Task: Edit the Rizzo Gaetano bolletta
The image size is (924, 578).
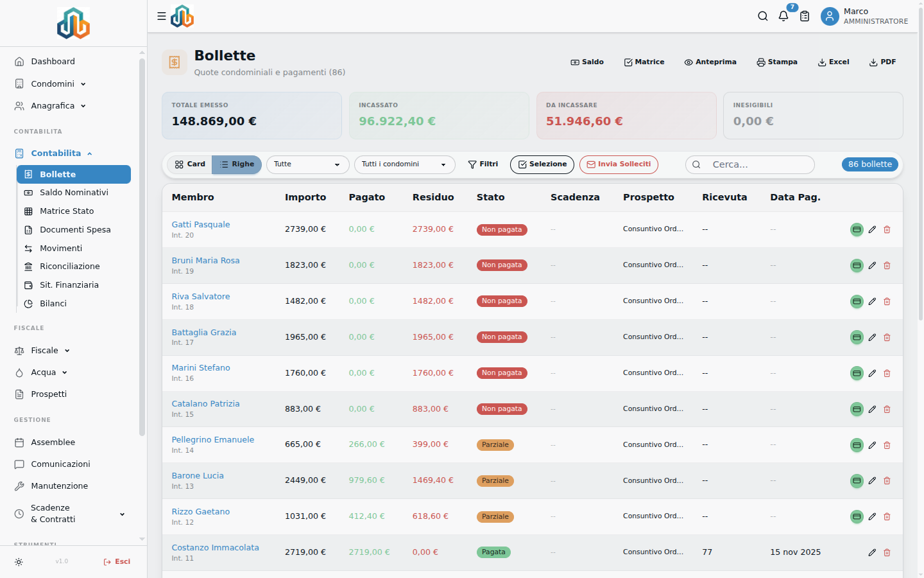Action: (872, 516)
